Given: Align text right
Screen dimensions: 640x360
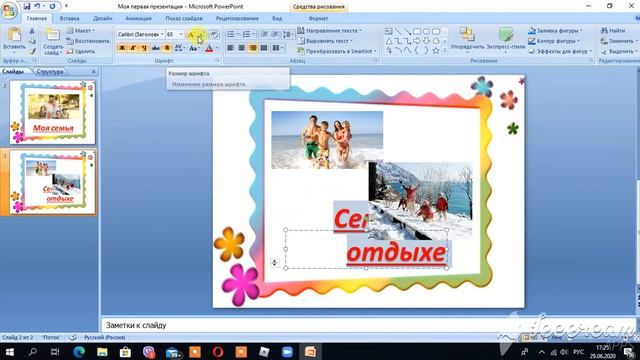Looking at the screenshot, I should click(x=253, y=48).
